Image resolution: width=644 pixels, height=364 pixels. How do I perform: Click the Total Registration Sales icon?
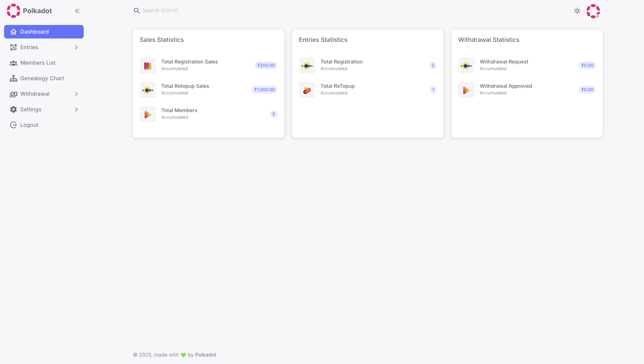148,66
